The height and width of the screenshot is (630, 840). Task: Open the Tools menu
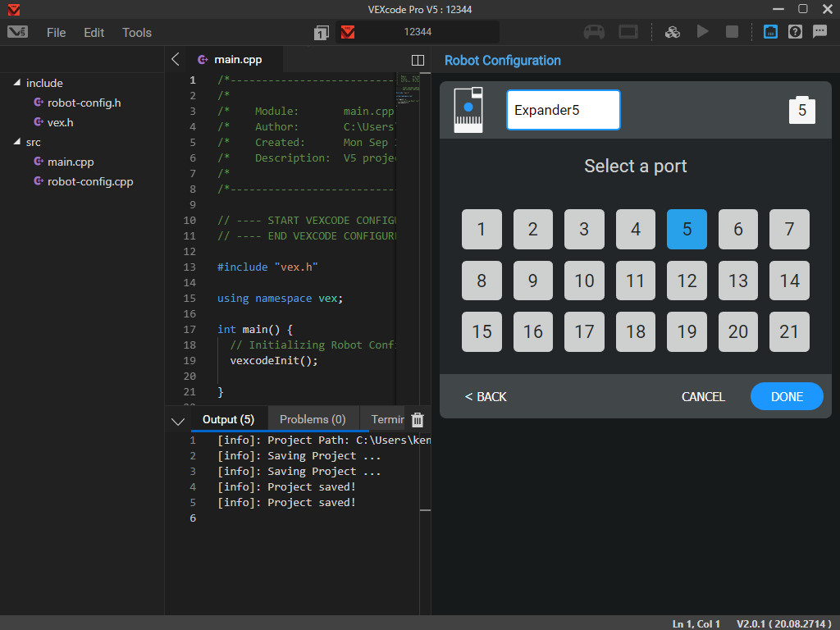(x=137, y=33)
